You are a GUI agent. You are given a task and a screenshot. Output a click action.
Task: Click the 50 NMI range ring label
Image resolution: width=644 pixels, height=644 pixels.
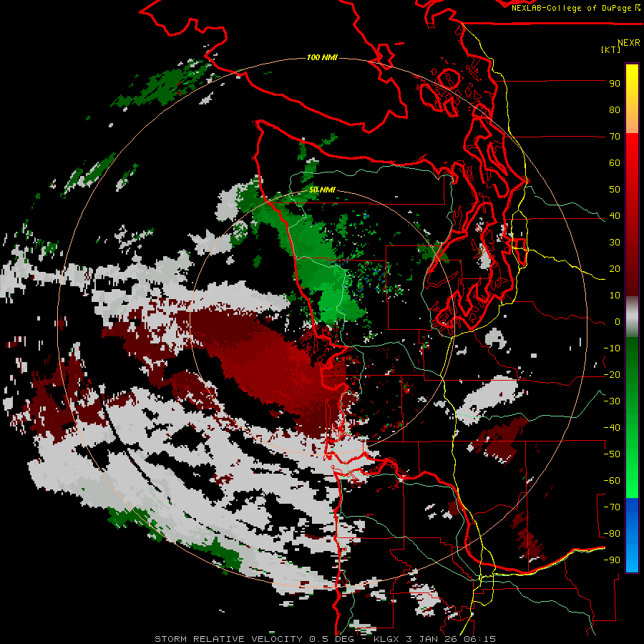322,190
